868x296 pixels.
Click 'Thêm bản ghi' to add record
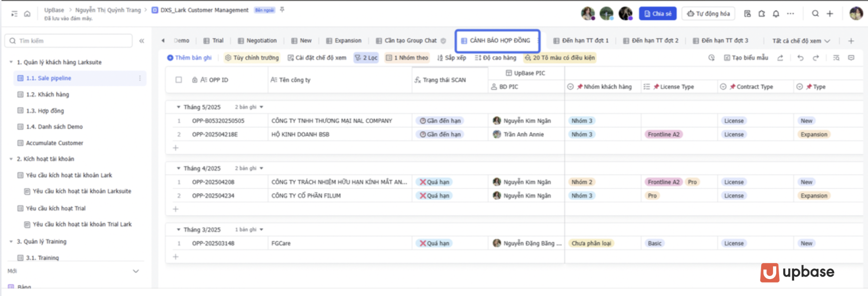coord(189,58)
